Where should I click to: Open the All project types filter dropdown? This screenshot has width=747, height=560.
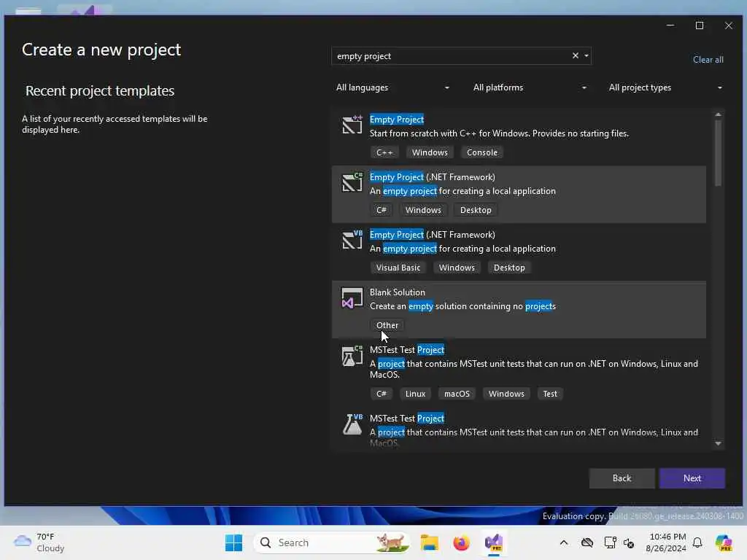tap(665, 87)
